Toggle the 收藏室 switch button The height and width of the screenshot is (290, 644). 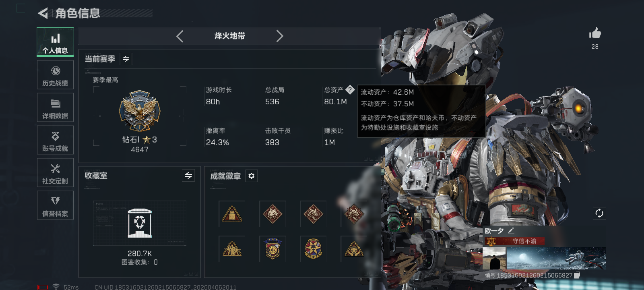point(188,176)
